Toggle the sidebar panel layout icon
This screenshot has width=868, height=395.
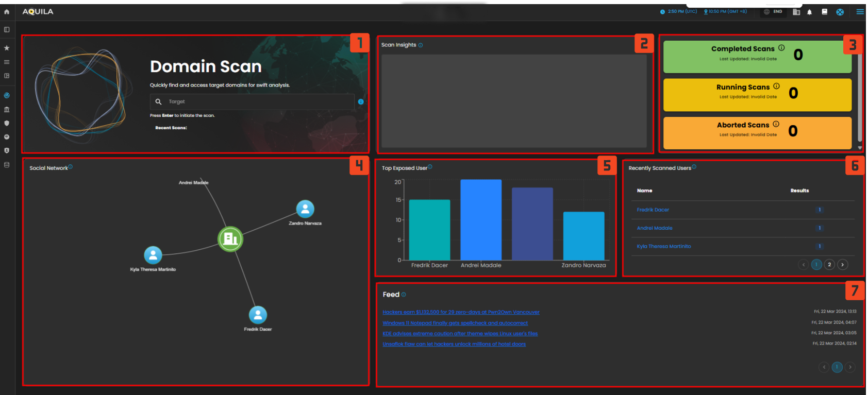click(x=7, y=30)
